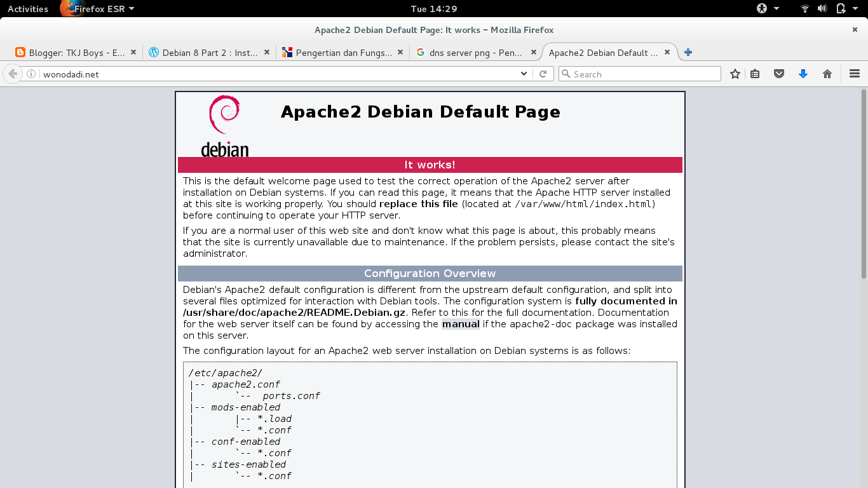Switch to Blogger: TKJ Boys tab
Screen dimensions: 868x488
[x=76, y=53]
